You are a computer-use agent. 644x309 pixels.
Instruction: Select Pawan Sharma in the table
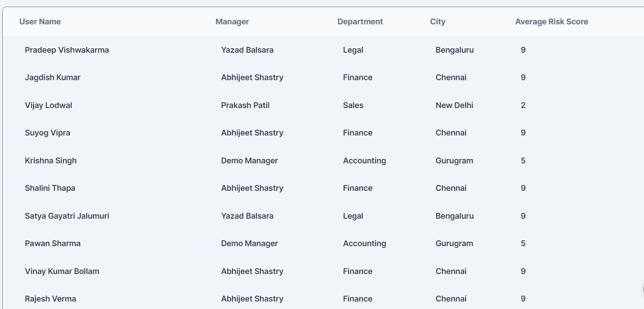click(53, 243)
